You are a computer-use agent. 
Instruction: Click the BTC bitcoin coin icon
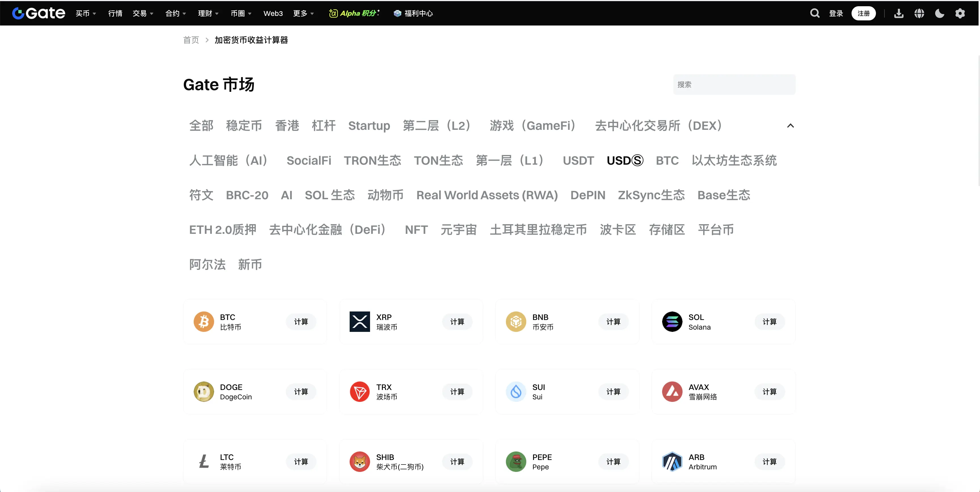204,322
